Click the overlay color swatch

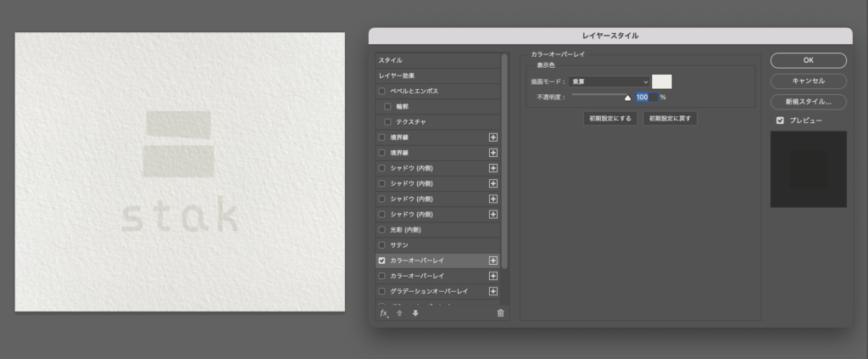point(661,81)
